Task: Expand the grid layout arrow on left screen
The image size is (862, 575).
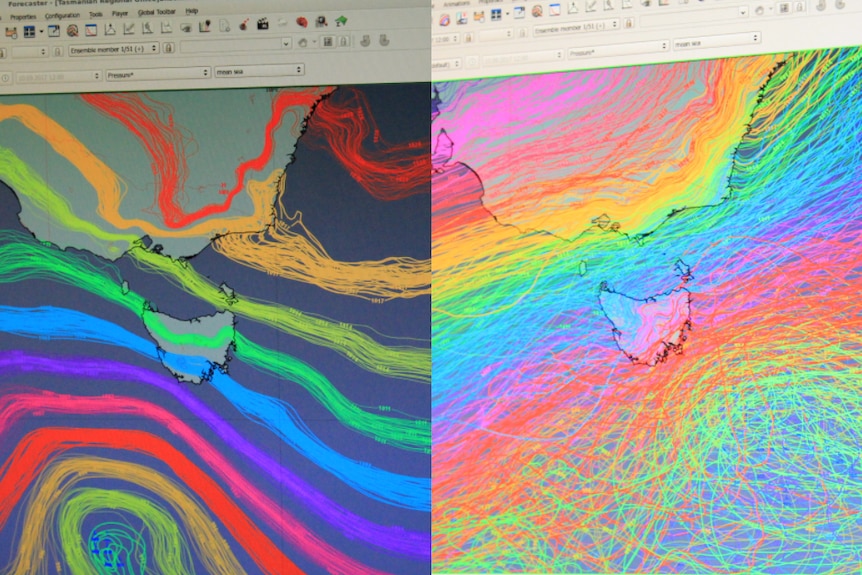Action: 41,32
